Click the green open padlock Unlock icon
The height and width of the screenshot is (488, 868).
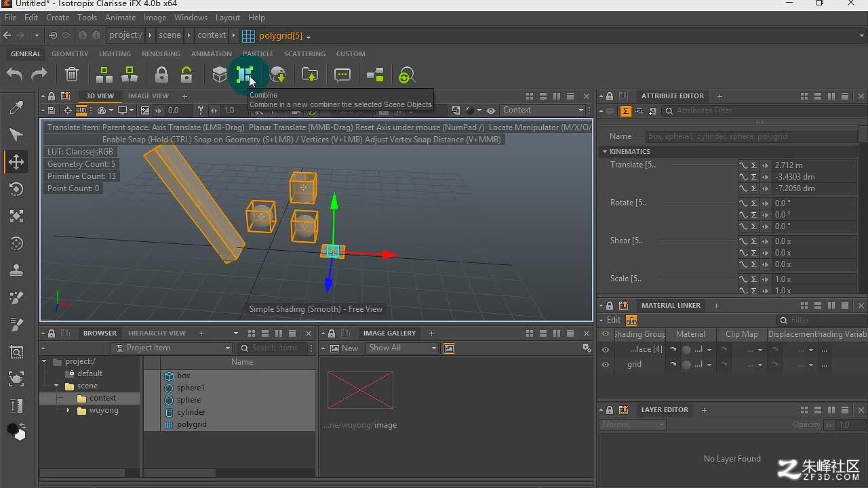pos(186,75)
